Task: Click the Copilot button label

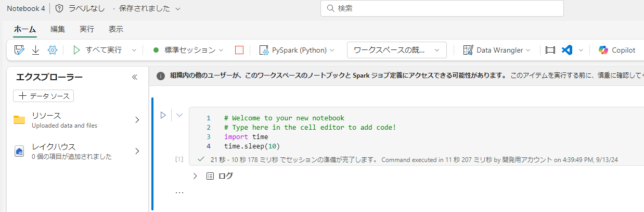Action: 623,50
